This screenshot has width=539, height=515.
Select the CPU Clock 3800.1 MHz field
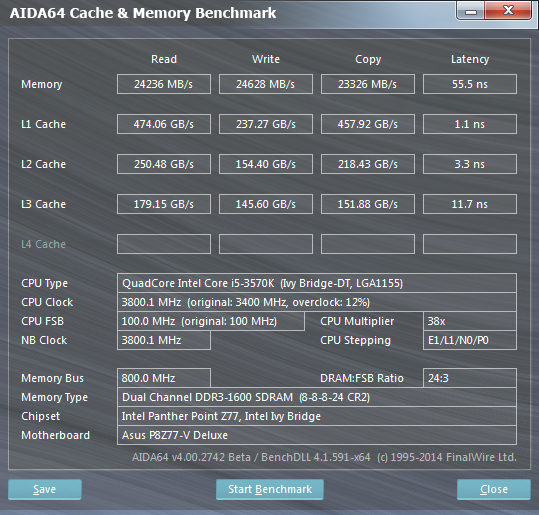point(317,302)
